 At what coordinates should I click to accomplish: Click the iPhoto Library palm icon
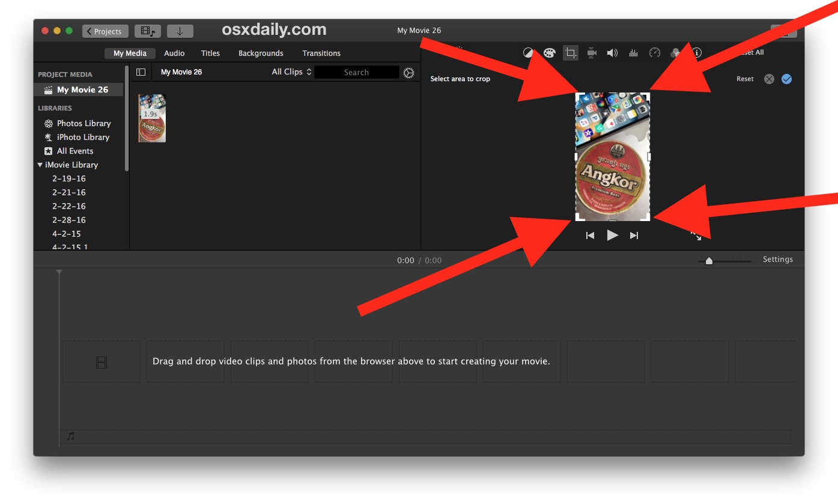[x=49, y=138]
